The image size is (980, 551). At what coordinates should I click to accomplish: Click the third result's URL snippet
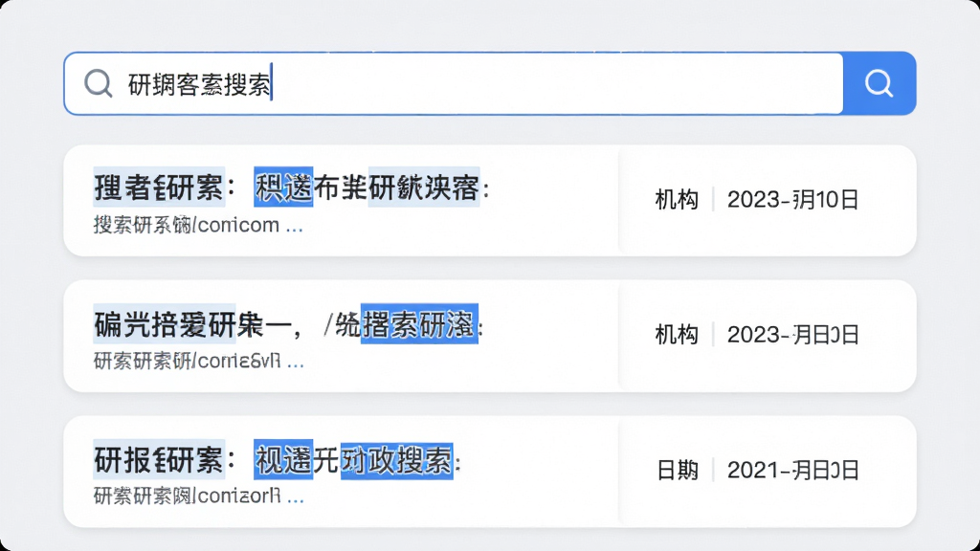[x=187, y=496]
